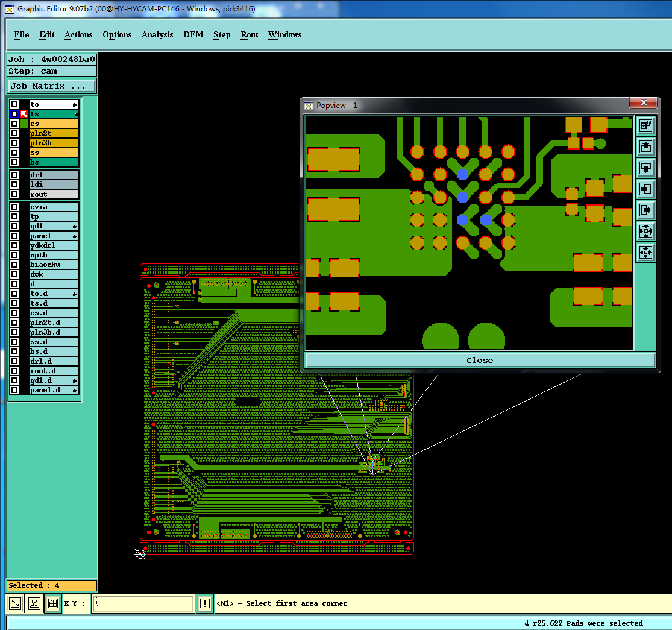Open the Edit menu

pyautogui.click(x=47, y=35)
